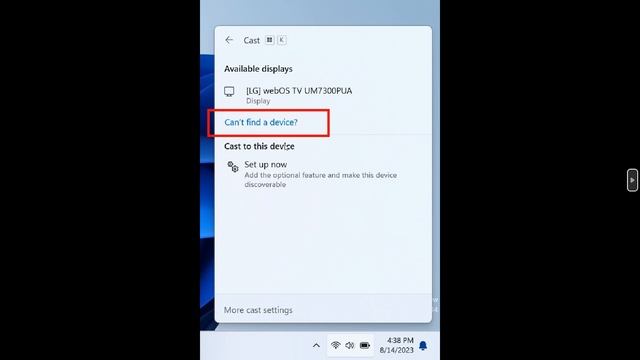Open the "Can't find a device?" link
The image size is (640, 360).
coord(261,122)
